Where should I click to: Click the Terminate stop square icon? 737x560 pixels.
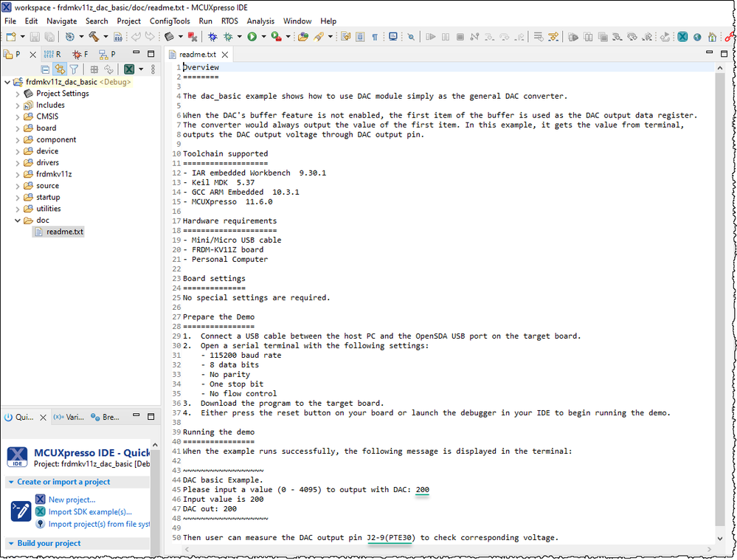tap(460, 37)
